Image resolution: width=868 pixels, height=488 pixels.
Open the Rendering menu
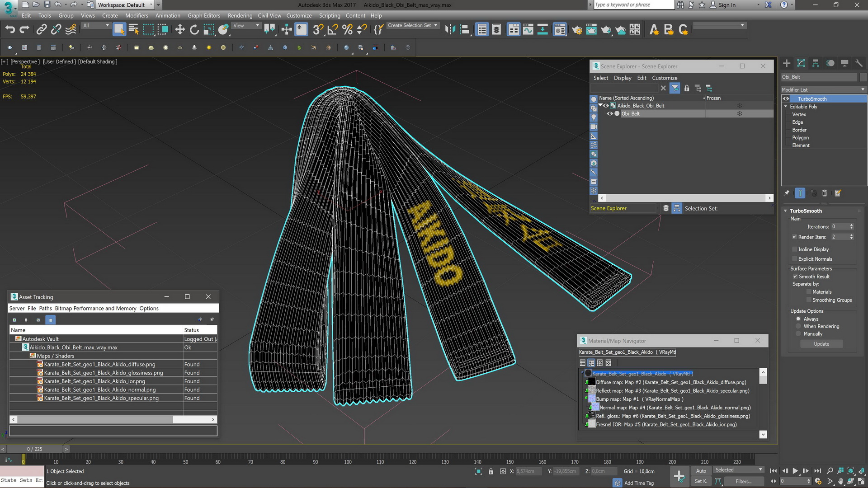240,15
